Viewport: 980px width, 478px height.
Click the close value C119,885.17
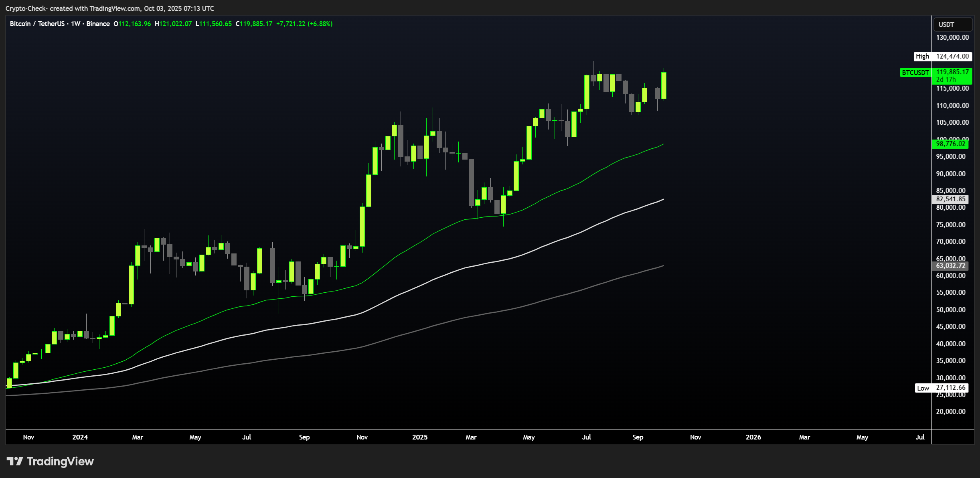coord(254,24)
